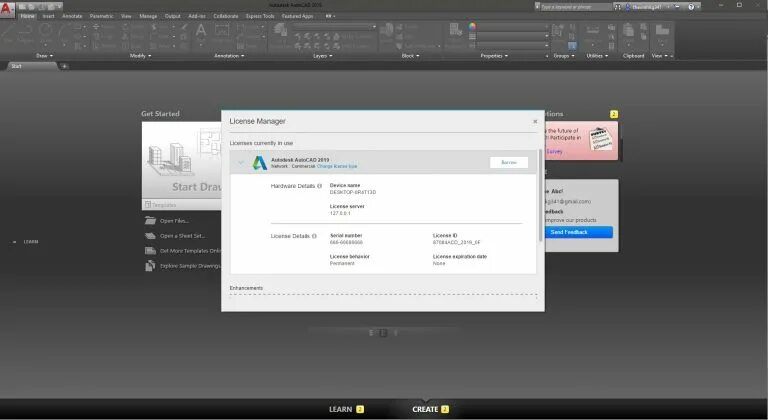Click the Permanent license behavior value
The width and height of the screenshot is (768, 420).
[342, 263]
